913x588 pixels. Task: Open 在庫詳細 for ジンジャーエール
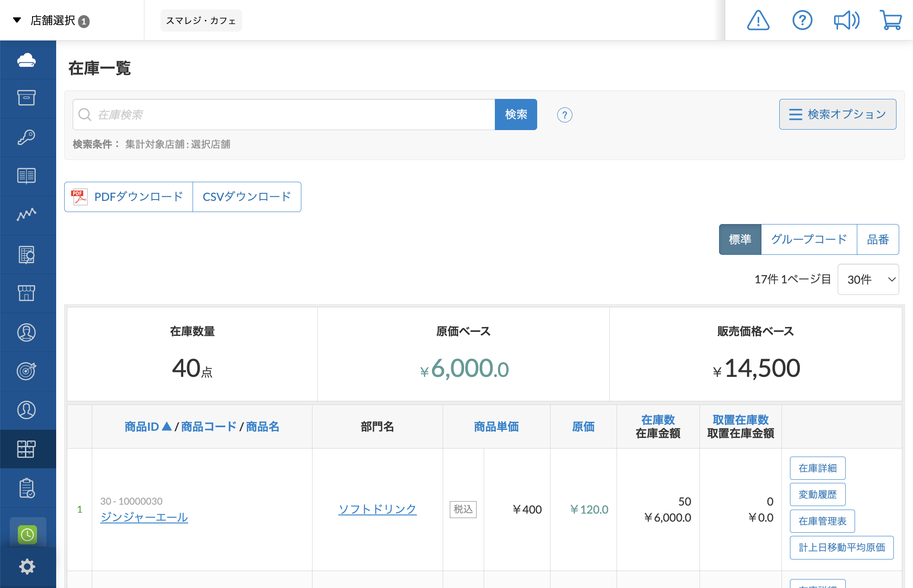point(818,468)
